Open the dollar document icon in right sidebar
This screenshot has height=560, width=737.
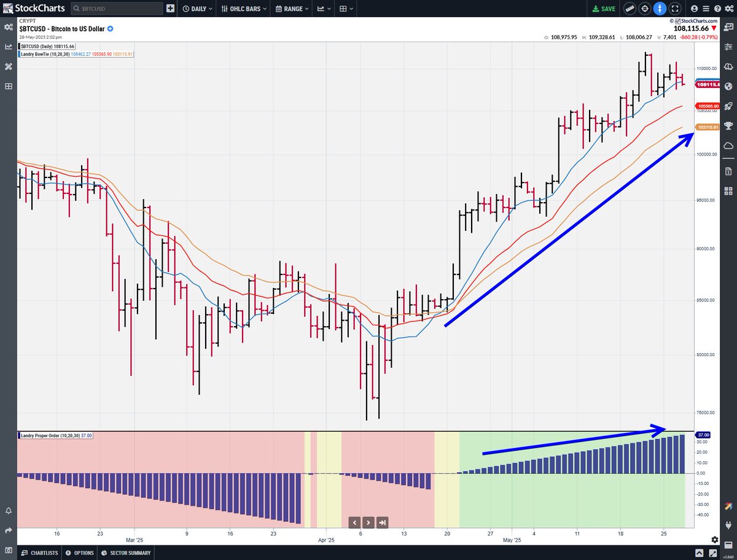(x=728, y=170)
